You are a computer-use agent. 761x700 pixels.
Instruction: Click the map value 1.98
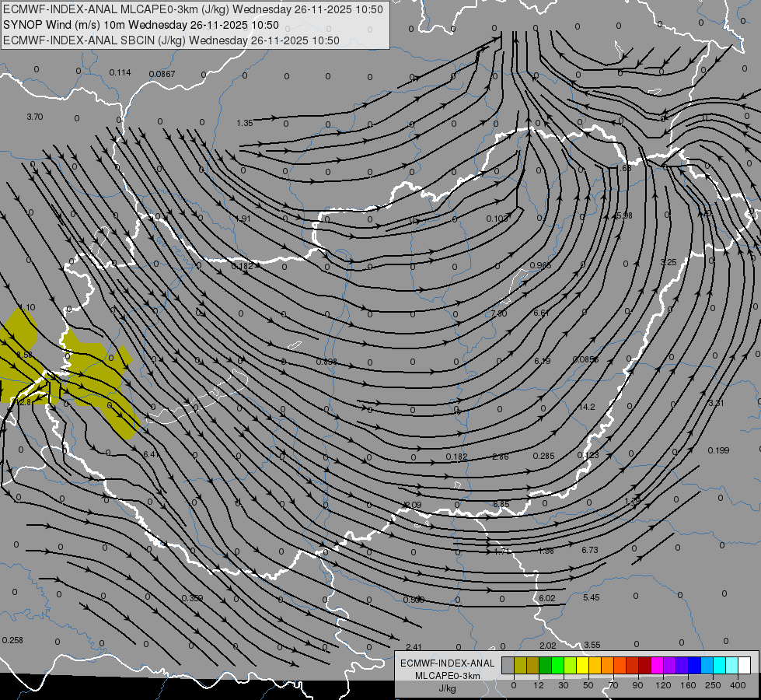click(x=546, y=551)
